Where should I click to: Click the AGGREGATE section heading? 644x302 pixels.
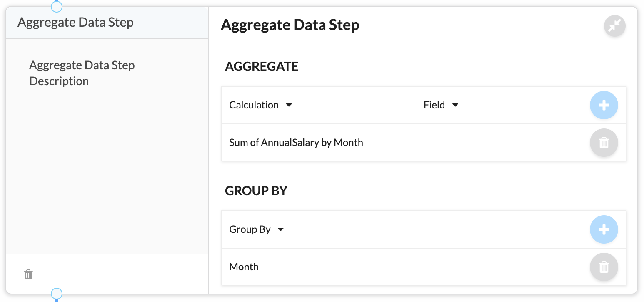point(262,66)
